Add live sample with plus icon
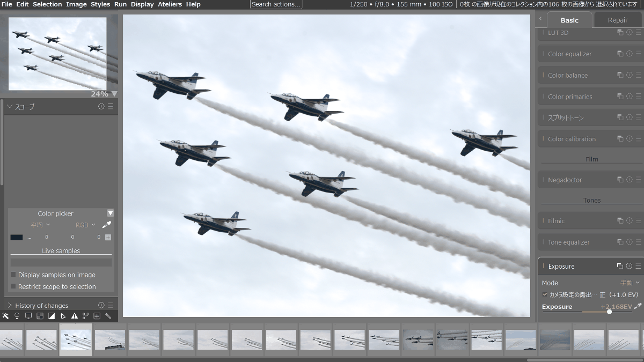 coord(108,237)
